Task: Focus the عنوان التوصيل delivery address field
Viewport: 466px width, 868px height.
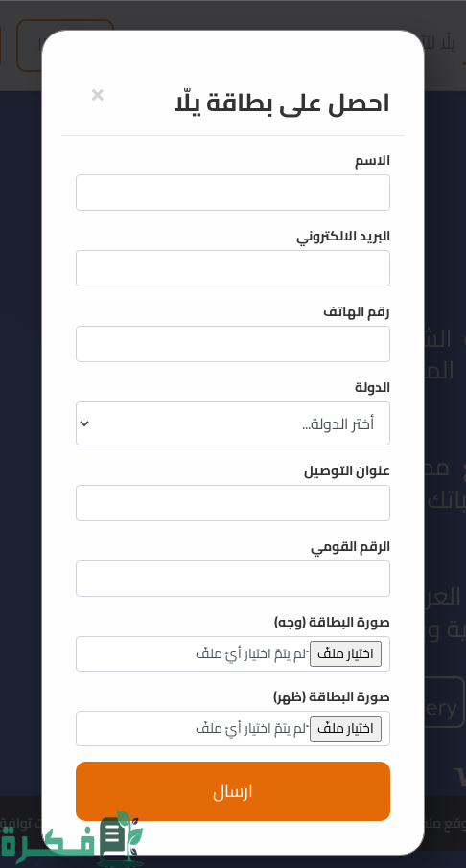Action: coord(233,503)
